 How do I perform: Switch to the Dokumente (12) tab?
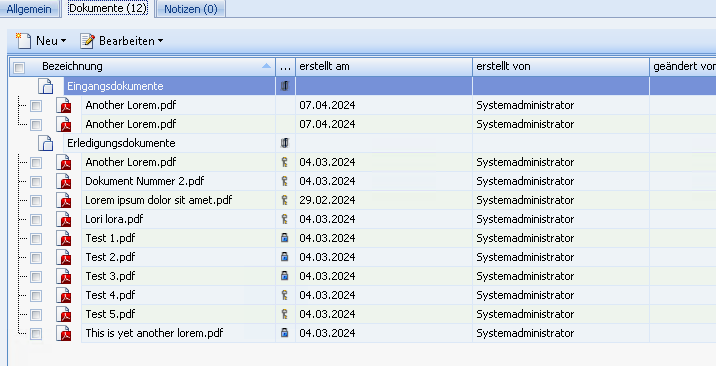tap(108, 8)
